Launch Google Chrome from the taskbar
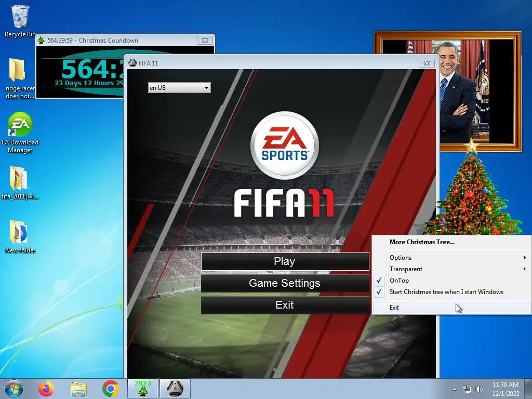The width and height of the screenshot is (532, 399). [110, 389]
